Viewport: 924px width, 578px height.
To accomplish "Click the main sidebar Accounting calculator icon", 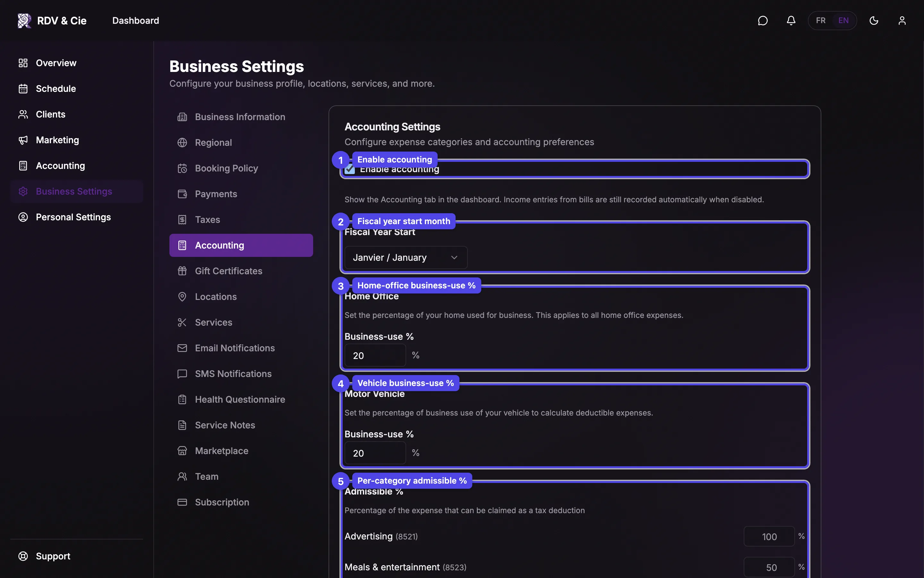I will click(23, 165).
